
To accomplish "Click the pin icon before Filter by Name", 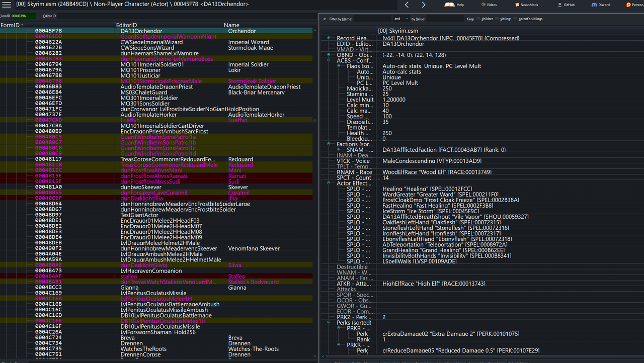I will point(325,19).
